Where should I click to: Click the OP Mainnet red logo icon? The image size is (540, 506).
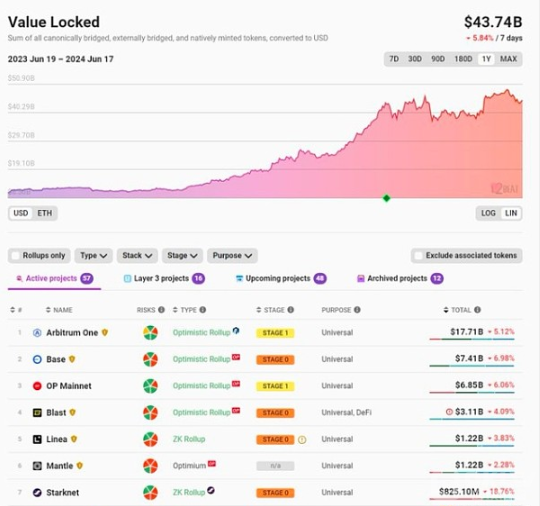point(37,386)
